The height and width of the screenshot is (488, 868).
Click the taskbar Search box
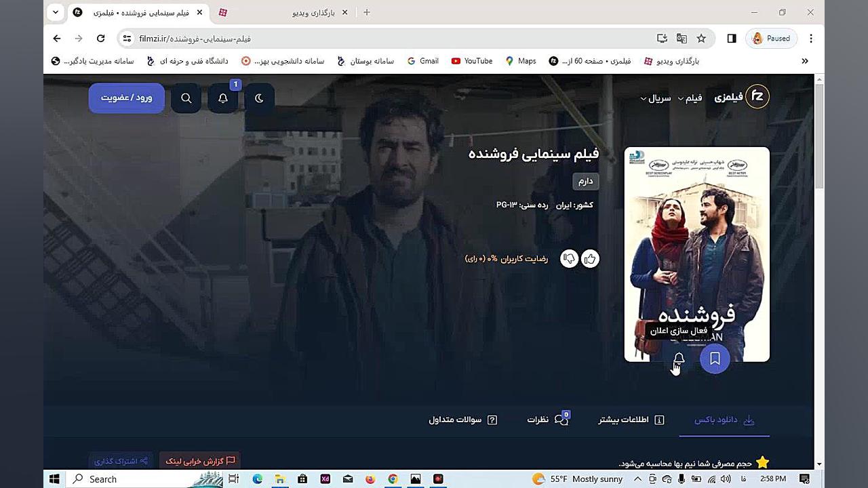click(x=146, y=479)
